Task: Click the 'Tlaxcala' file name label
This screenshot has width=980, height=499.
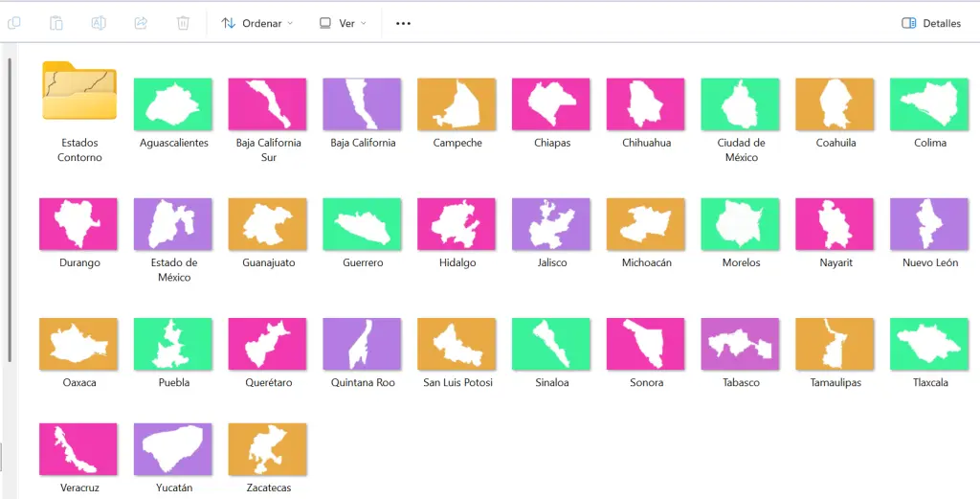Action: point(930,383)
